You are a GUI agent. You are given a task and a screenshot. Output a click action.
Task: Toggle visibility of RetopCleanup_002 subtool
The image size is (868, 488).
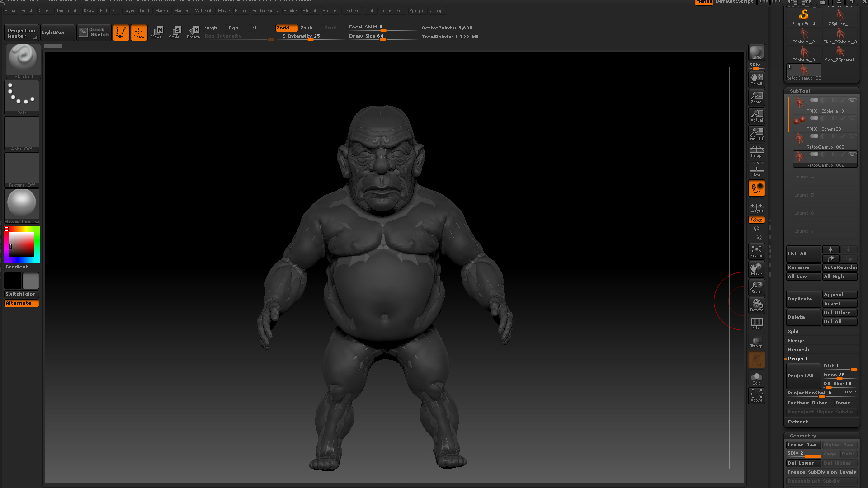852,154
